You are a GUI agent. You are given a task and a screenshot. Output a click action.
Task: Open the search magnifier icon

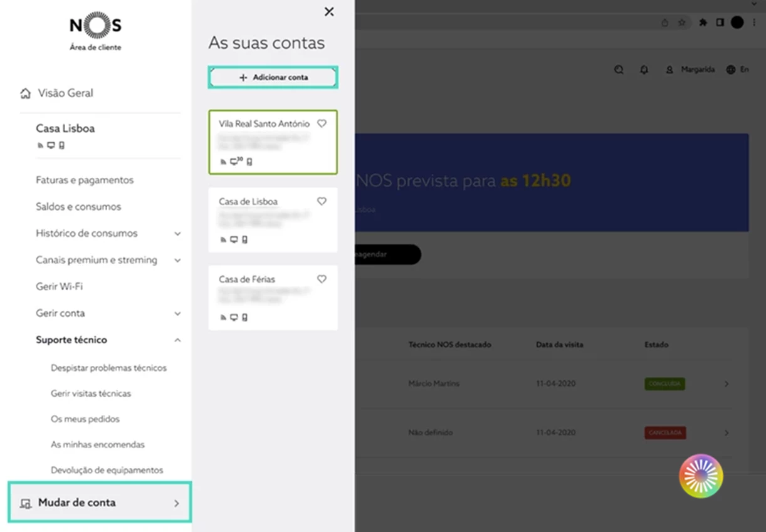(x=619, y=70)
